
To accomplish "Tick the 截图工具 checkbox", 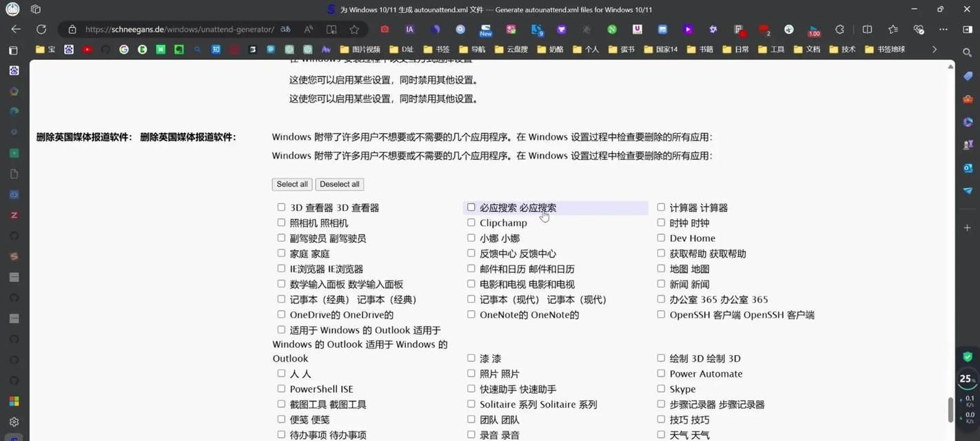I will click(281, 404).
